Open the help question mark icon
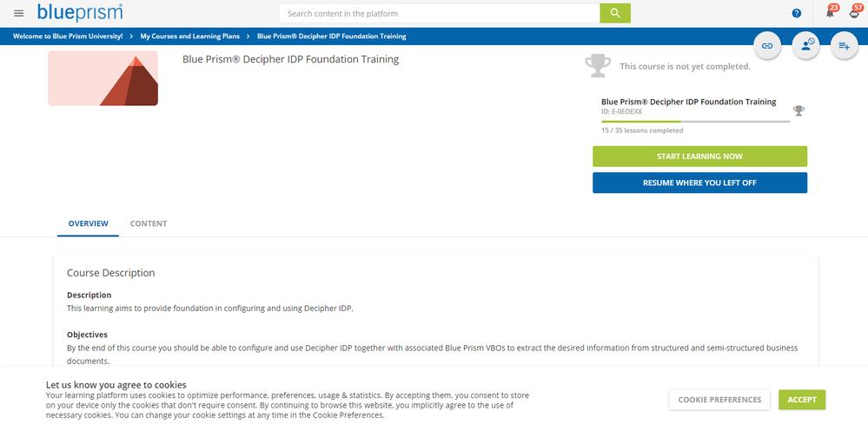 coord(797,13)
